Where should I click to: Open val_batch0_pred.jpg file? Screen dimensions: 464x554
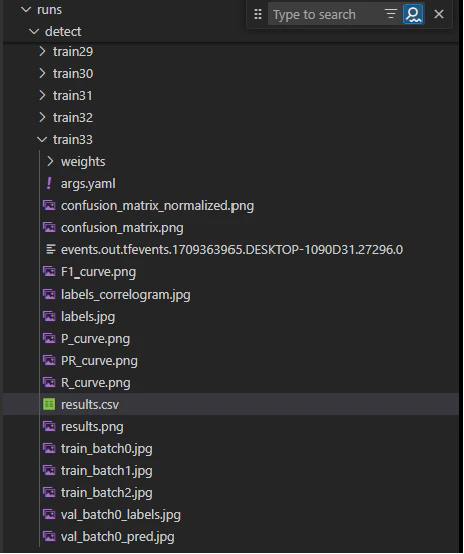(117, 537)
